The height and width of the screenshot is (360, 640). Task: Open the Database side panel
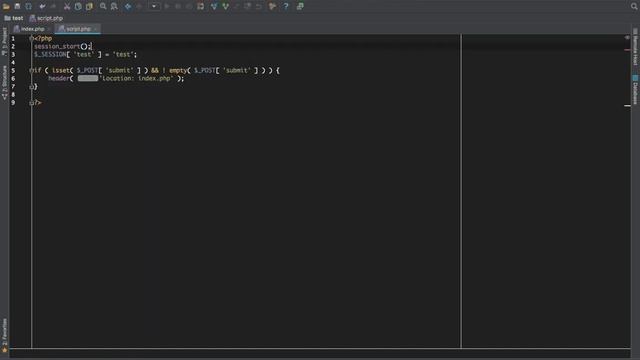click(636, 90)
